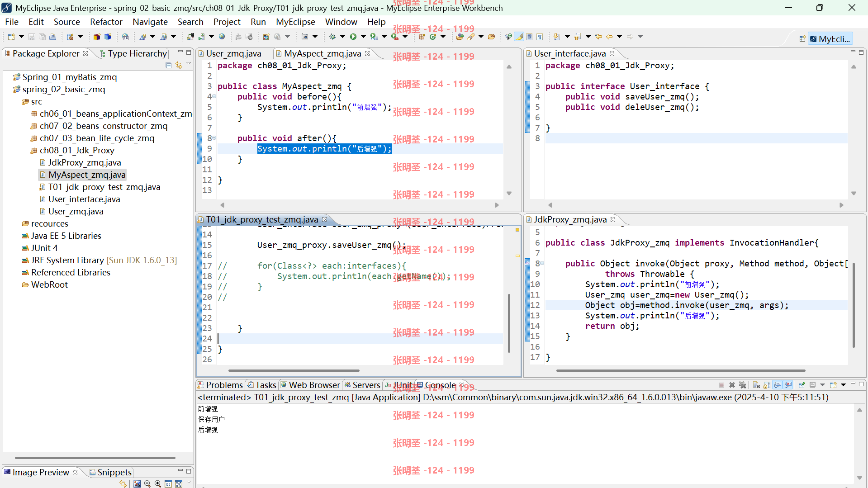Click the New Java Class cube icon
The height and width of the screenshot is (488, 868).
point(108,37)
